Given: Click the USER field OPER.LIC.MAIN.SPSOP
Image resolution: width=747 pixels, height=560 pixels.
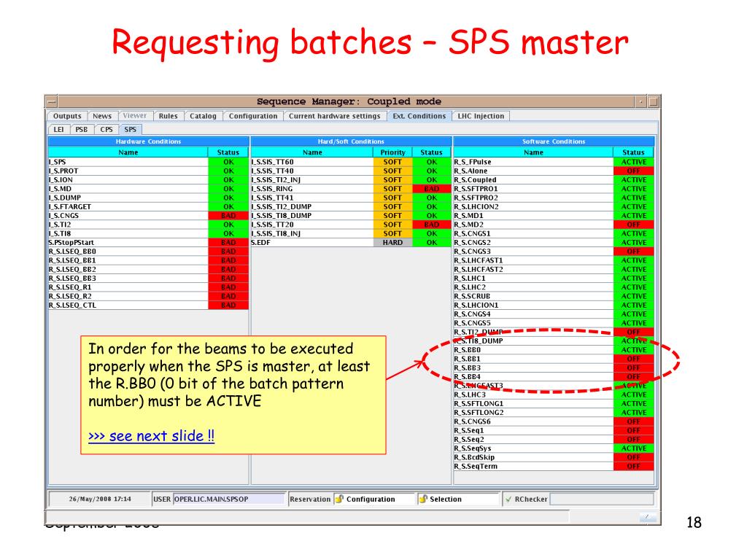Looking at the screenshot, I should coord(229,499).
